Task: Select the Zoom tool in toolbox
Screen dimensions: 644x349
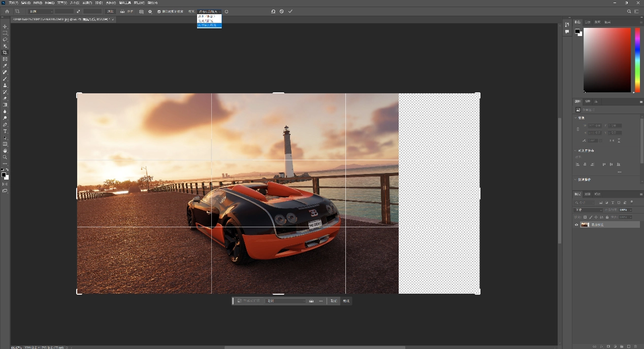Action: click(x=5, y=157)
